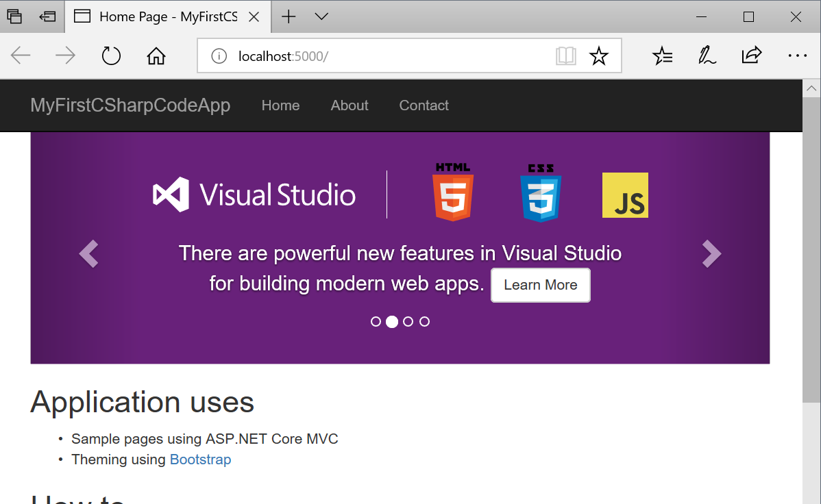Click the HTML5 logo in banner
The height and width of the screenshot is (504, 821).
click(x=453, y=192)
